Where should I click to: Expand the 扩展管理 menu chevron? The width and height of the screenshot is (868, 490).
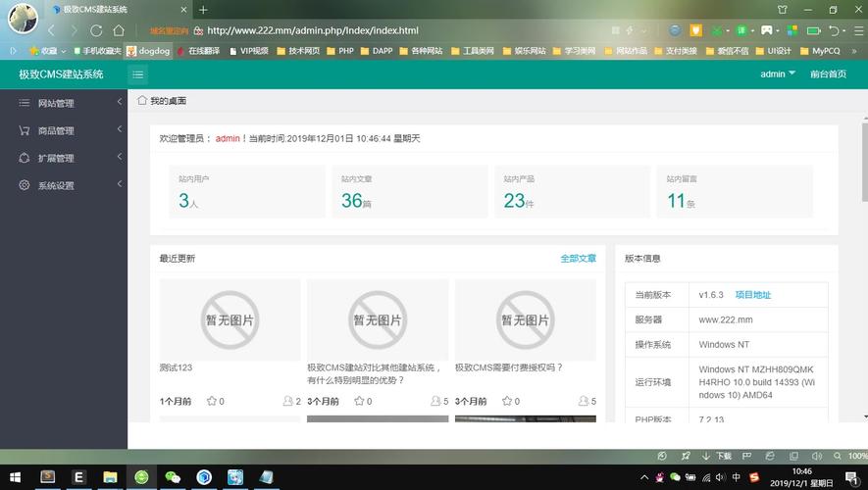click(119, 157)
